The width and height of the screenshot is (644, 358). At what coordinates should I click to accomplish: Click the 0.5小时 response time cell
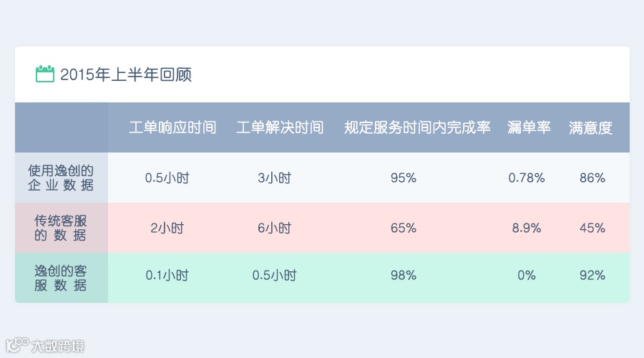[x=167, y=178]
